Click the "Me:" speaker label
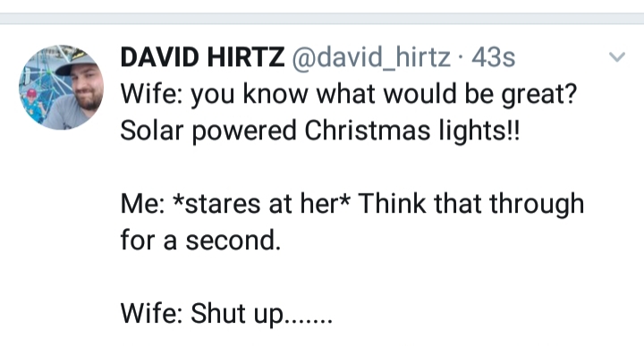Image resolution: width=644 pixels, height=346 pixels. point(142,204)
